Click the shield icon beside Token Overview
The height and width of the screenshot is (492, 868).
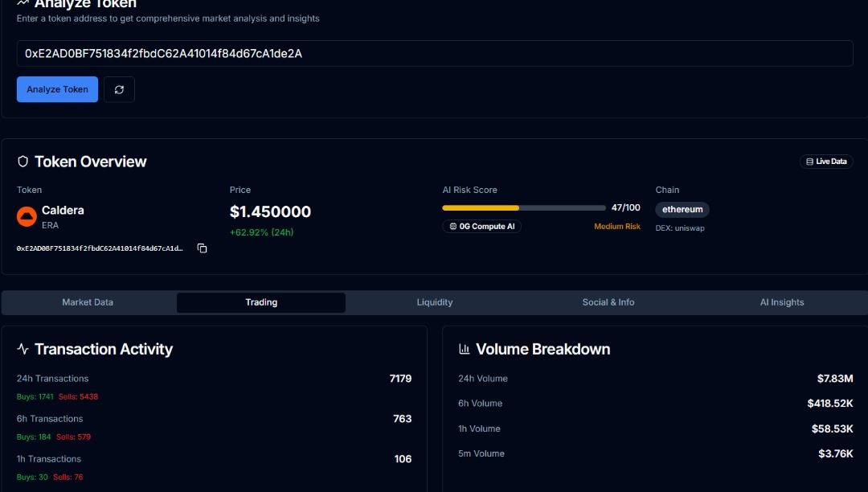[x=23, y=162]
